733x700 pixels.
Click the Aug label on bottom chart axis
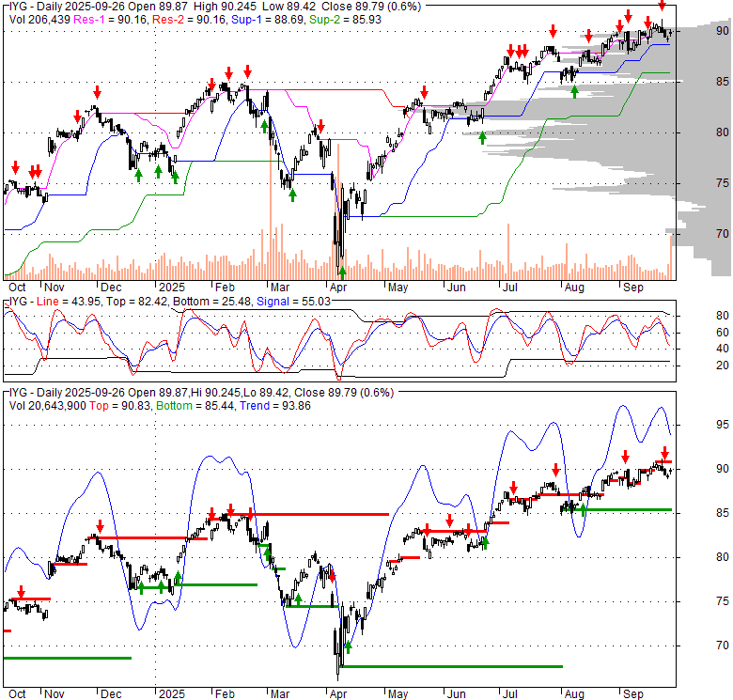coord(574,694)
